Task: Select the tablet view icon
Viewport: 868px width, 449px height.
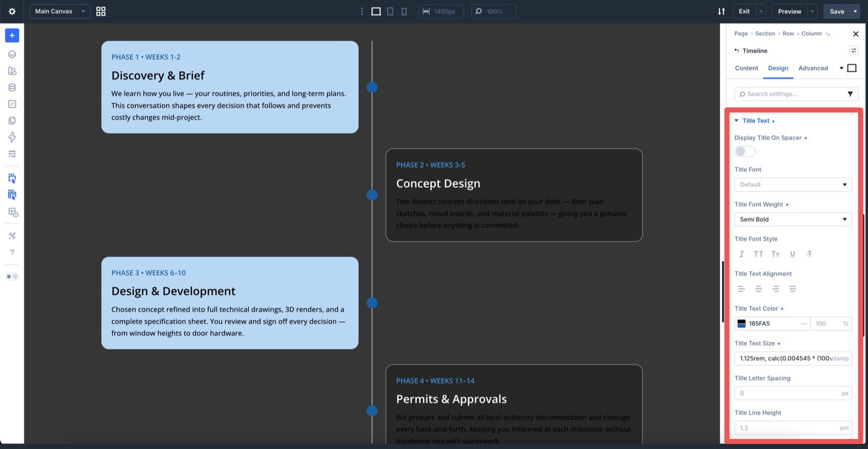Action: coord(390,11)
